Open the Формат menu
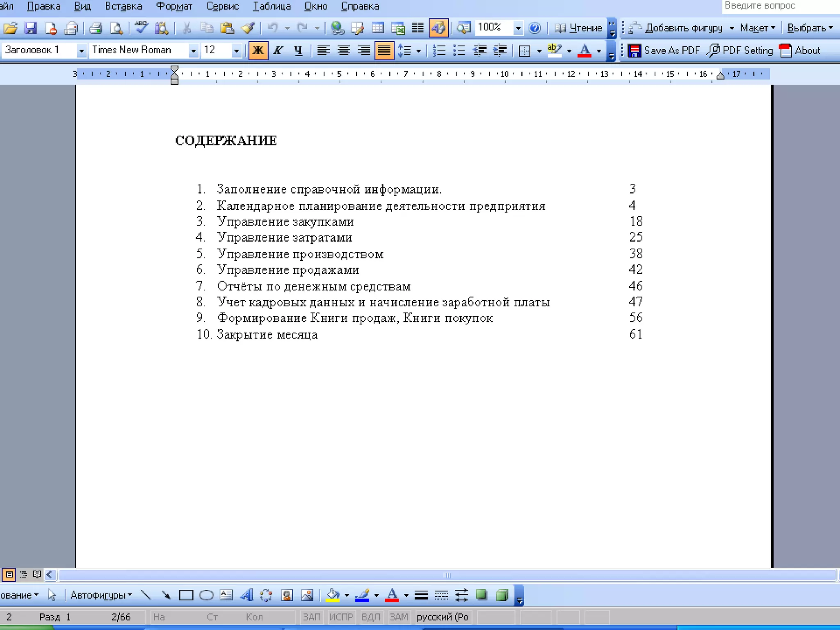Viewport: 840px width, 630px height. (x=174, y=7)
